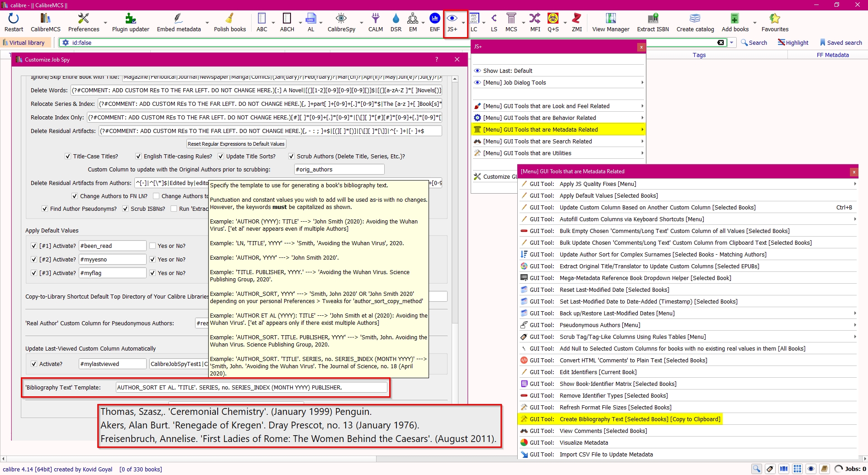Click the Saved search button
The width and height of the screenshot is (868, 475).
click(x=840, y=43)
